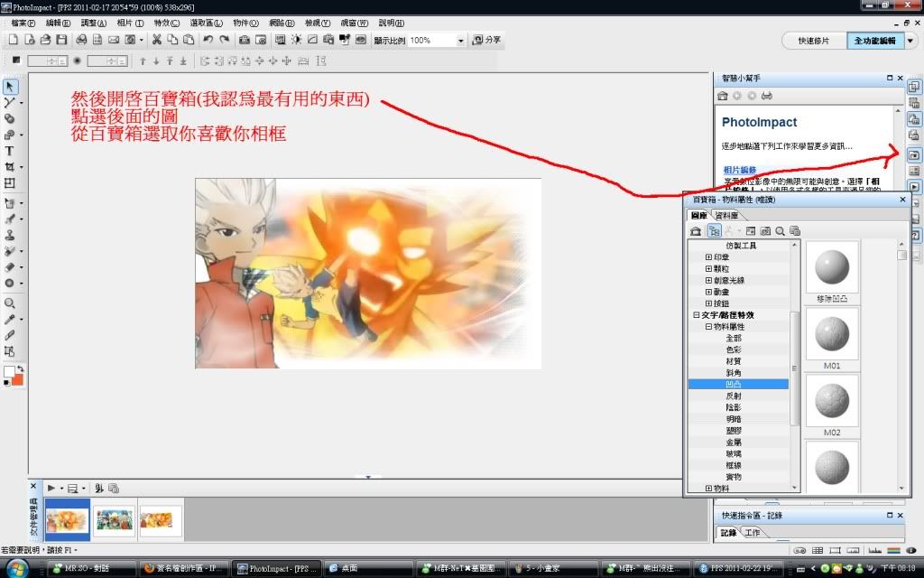Click the Undo arrow in toolbar

click(208, 40)
